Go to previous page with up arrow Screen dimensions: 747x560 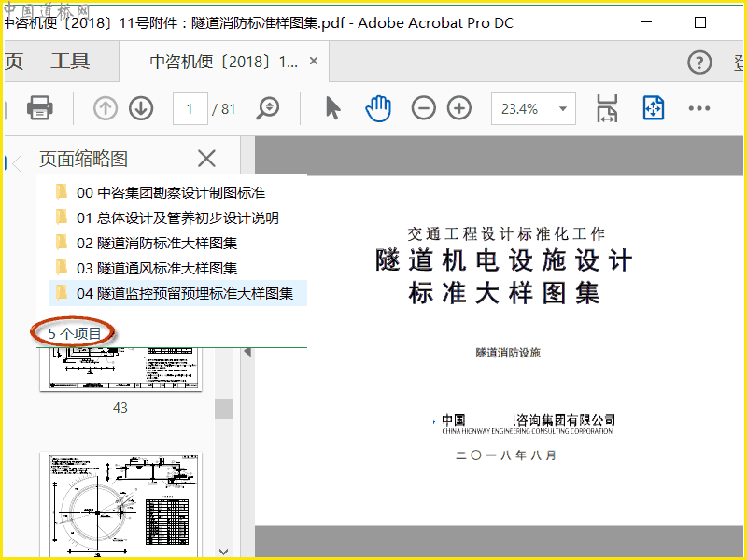[x=106, y=108]
